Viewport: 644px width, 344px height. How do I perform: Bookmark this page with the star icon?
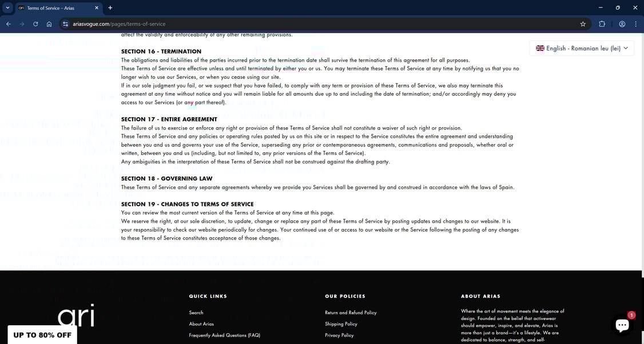click(583, 24)
